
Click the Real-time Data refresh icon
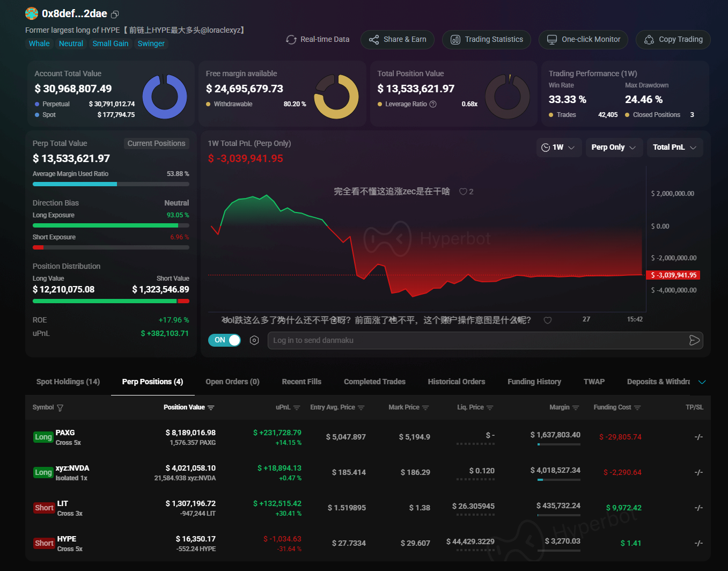pos(291,40)
